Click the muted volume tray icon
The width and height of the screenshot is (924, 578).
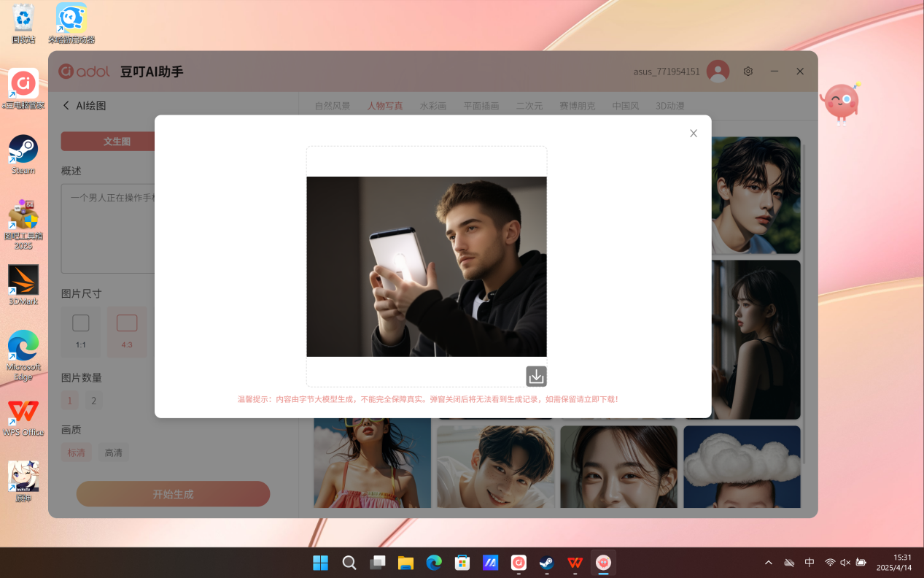click(x=845, y=563)
